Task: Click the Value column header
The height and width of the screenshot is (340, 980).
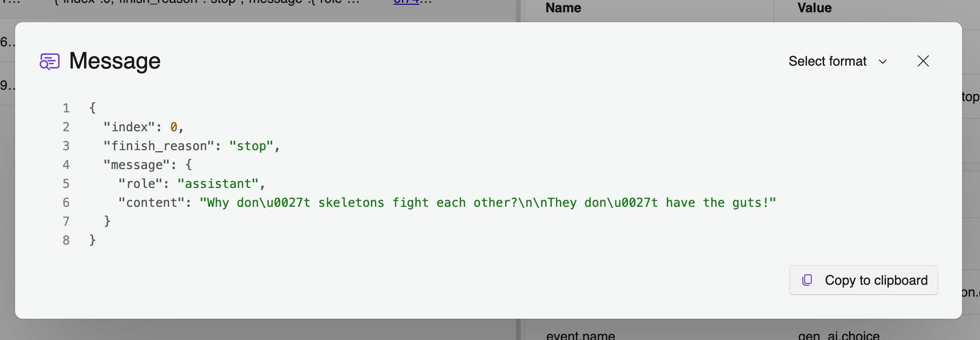Action: [x=814, y=8]
